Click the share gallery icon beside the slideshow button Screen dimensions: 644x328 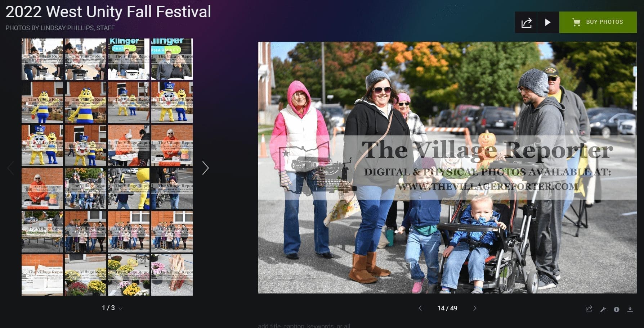(x=526, y=22)
